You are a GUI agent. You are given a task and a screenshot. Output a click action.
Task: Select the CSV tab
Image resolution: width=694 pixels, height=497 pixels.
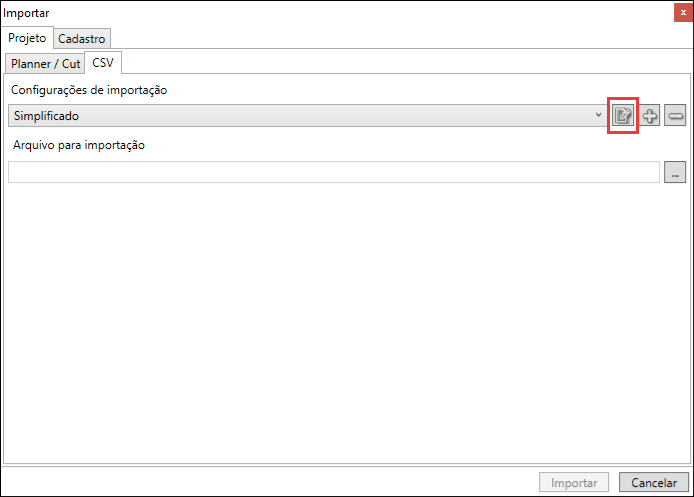point(103,63)
